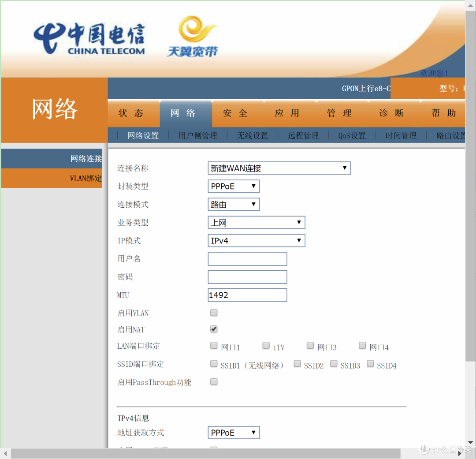Screen dimensions: 476x459
Task: Open VLAN绑定 in the sidebar
Action: 52,178
